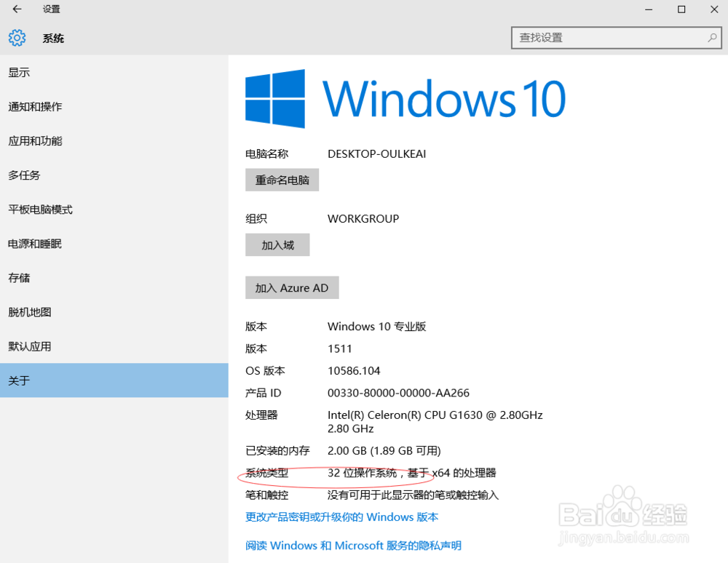Go to the 多任务 section
This screenshot has height=563, width=728.
[114, 175]
